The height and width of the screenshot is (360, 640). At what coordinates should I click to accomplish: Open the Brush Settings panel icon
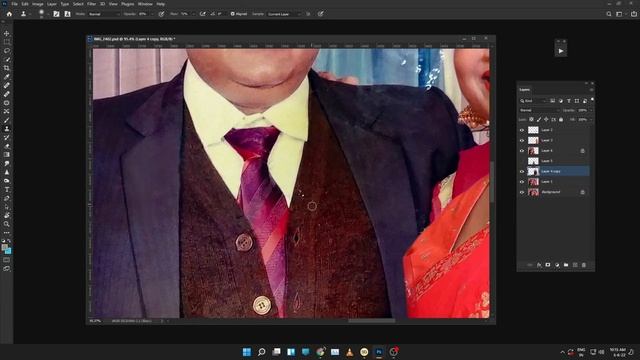[x=56, y=14]
